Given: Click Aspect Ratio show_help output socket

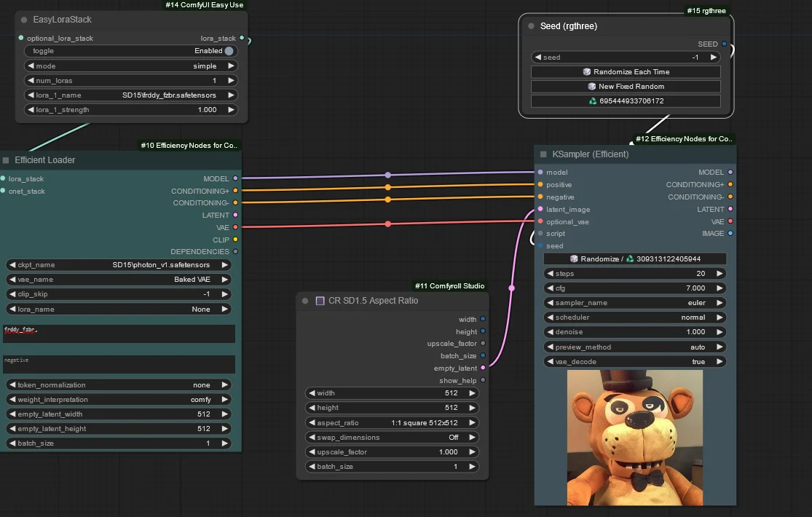Looking at the screenshot, I should pos(483,379).
